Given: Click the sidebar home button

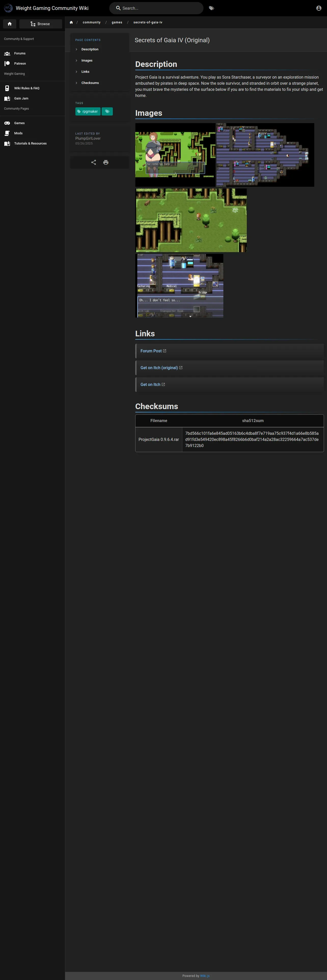Looking at the screenshot, I should (9, 24).
